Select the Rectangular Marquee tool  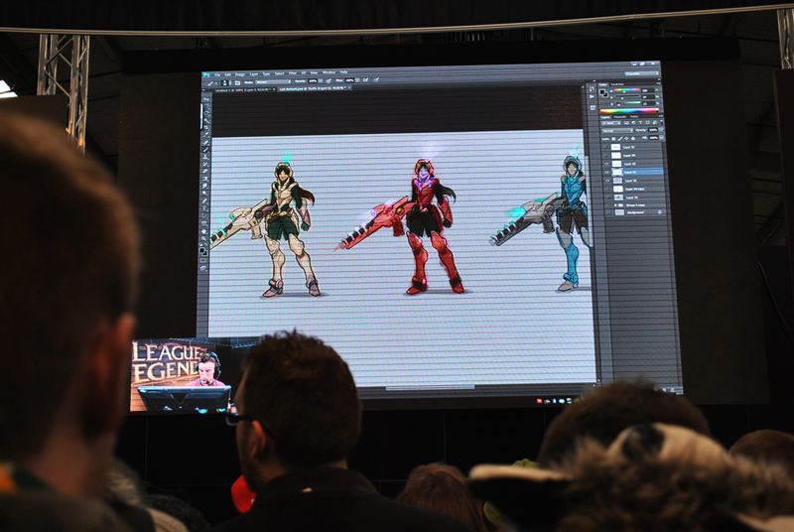click(206, 106)
